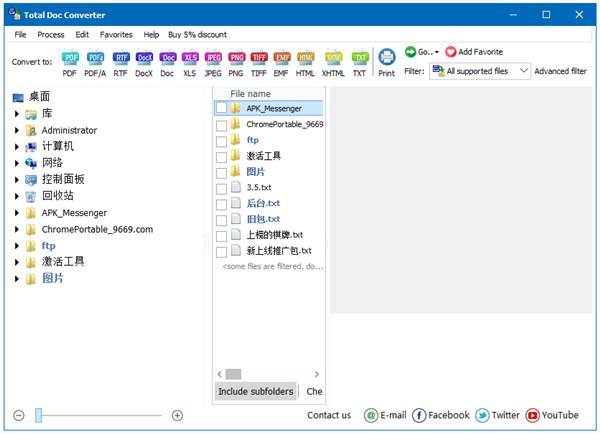600x434 pixels.
Task: Click the Add Favorite heart icon
Action: (450, 52)
